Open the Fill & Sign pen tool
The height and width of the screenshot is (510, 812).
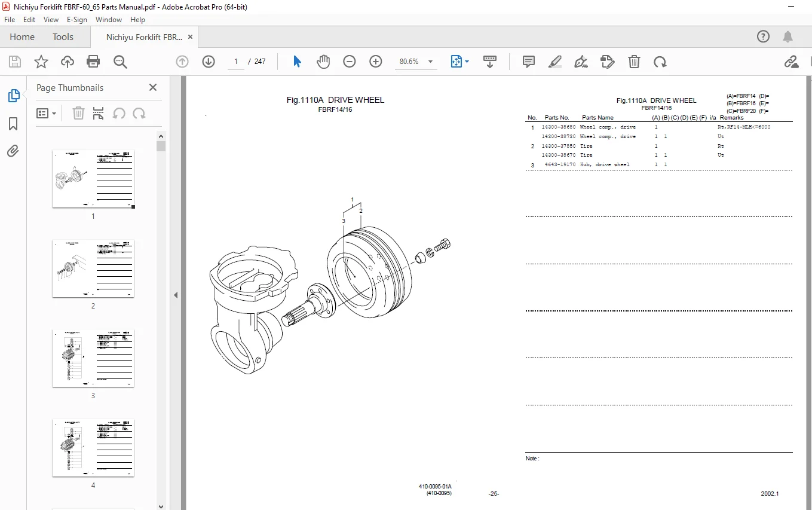tap(581, 62)
